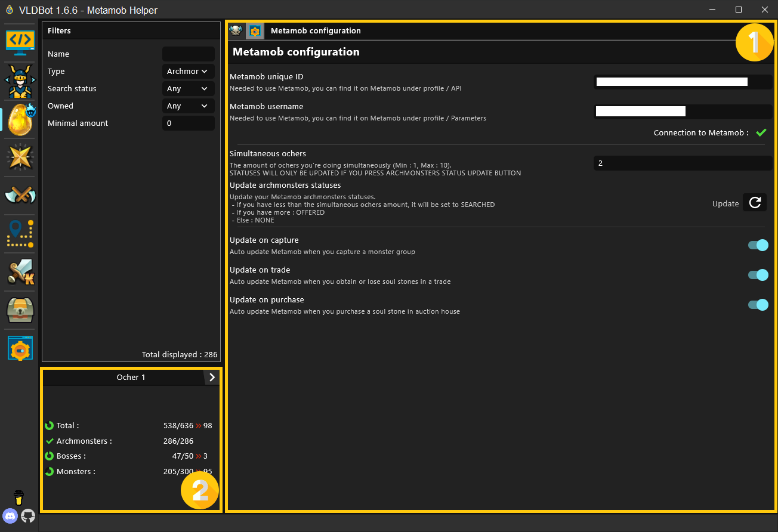The width and height of the screenshot is (778, 532).
Task: Open the crossed axes sidebar icon
Action: (x=20, y=195)
